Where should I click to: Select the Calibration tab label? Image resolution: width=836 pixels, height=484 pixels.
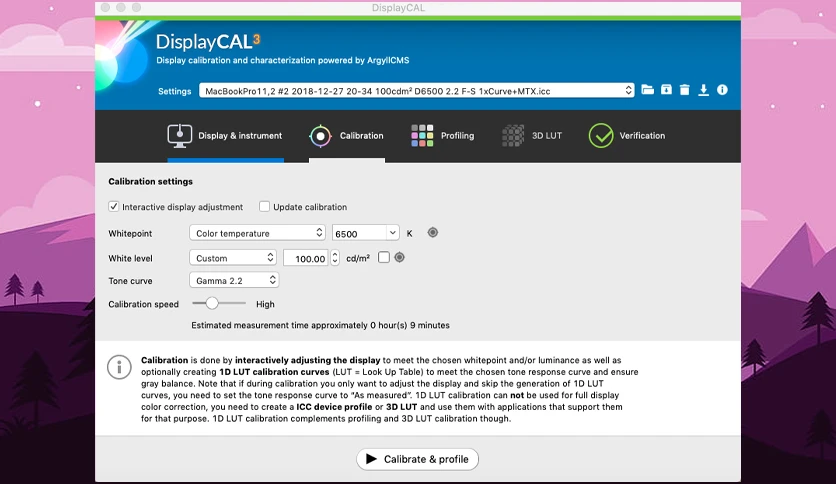361,136
